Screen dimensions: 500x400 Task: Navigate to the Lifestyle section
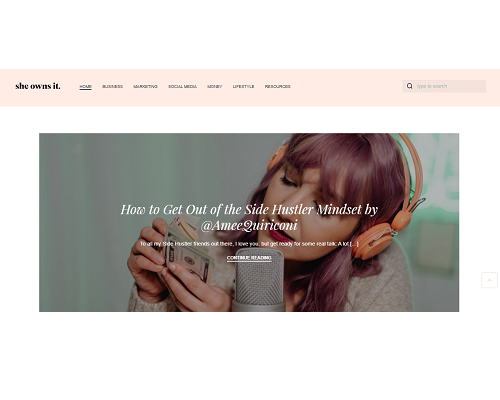pyautogui.click(x=243, y=86)
